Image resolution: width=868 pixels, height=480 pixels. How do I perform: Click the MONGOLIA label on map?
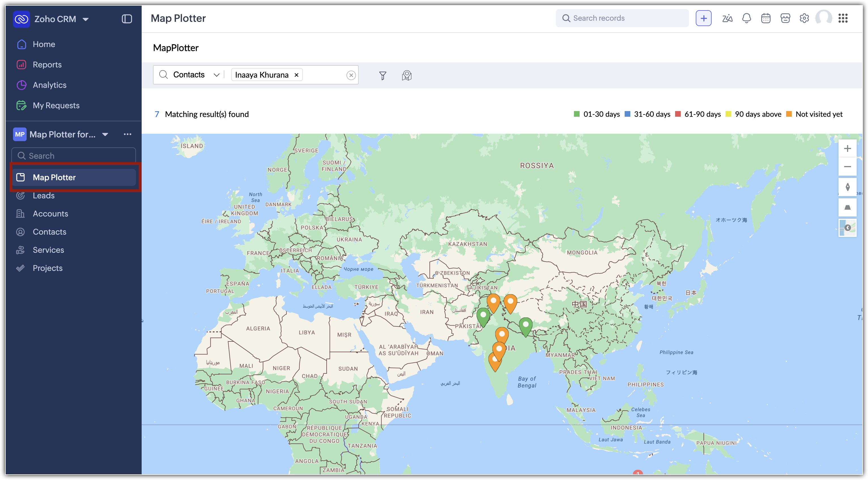click(582, 252)
